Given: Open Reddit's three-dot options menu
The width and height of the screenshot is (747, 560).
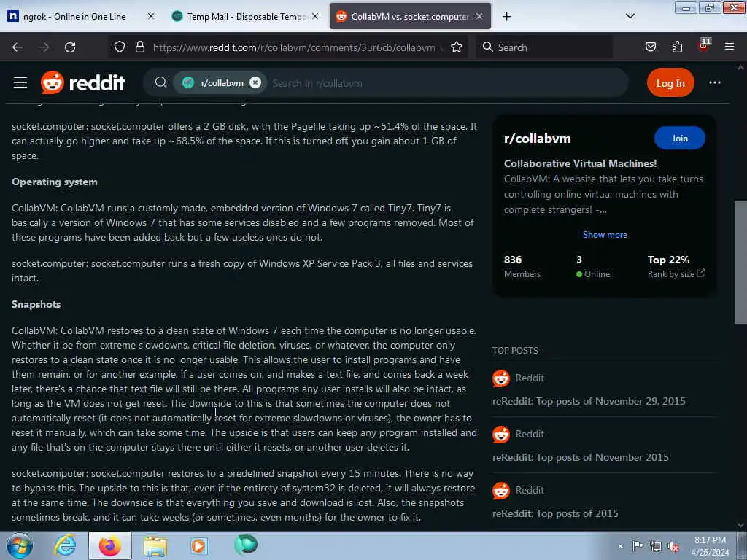Looking at the screenshot, I should pyautogui.click(x=715, y=83).
